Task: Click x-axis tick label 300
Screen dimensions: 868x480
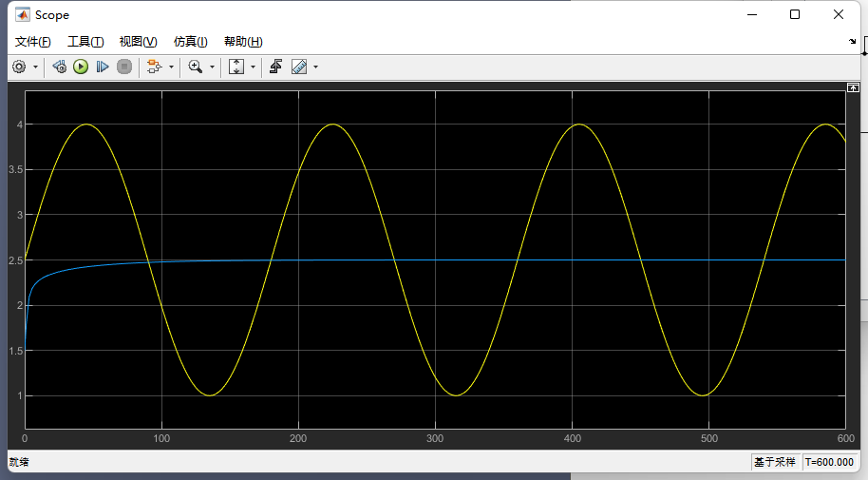Action: 435,438
